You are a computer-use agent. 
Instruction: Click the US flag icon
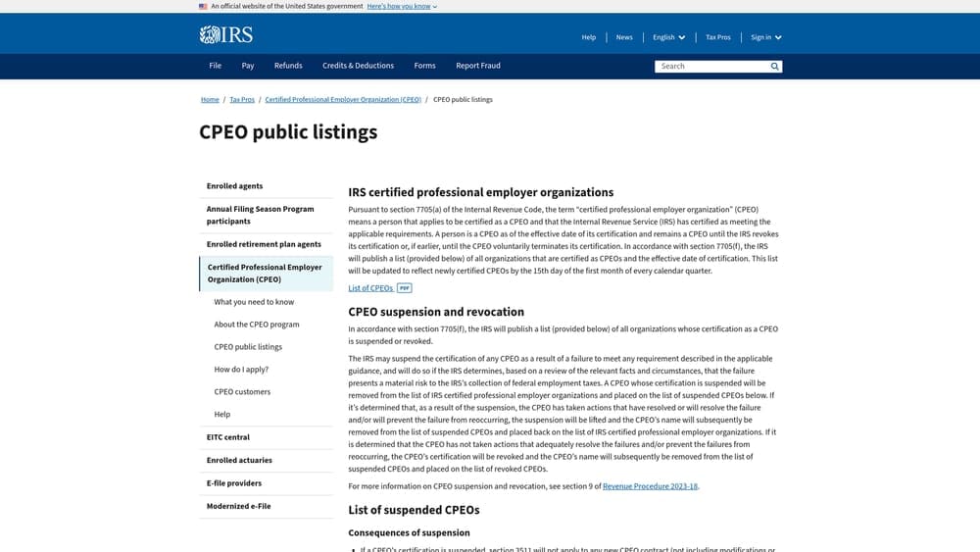[203, 6]
